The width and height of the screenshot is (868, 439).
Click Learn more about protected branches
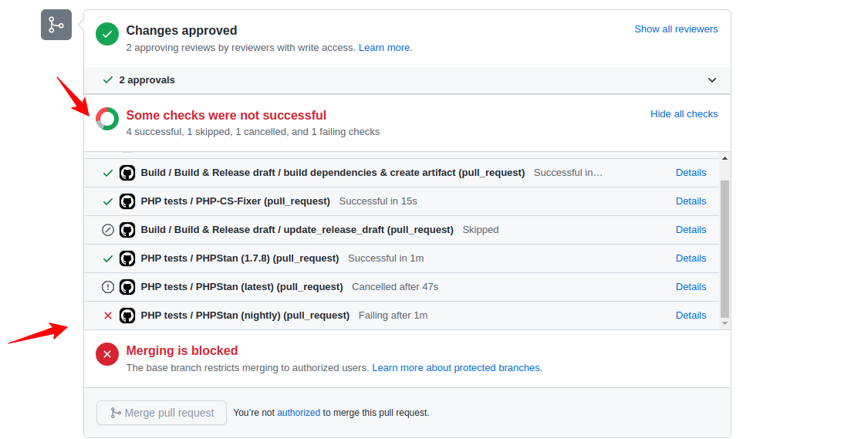(458, 368)
